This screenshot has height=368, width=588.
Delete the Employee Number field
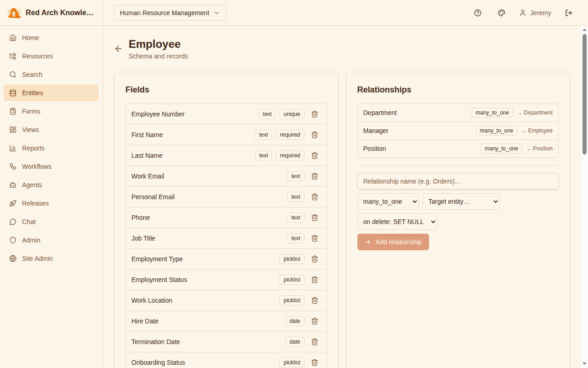315,114
